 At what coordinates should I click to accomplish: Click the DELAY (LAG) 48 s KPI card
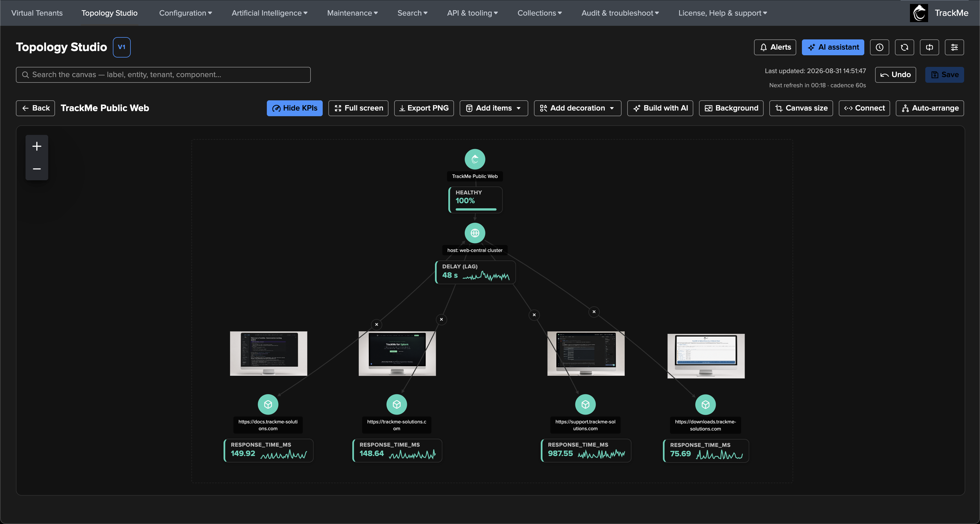tap(475, 272)
